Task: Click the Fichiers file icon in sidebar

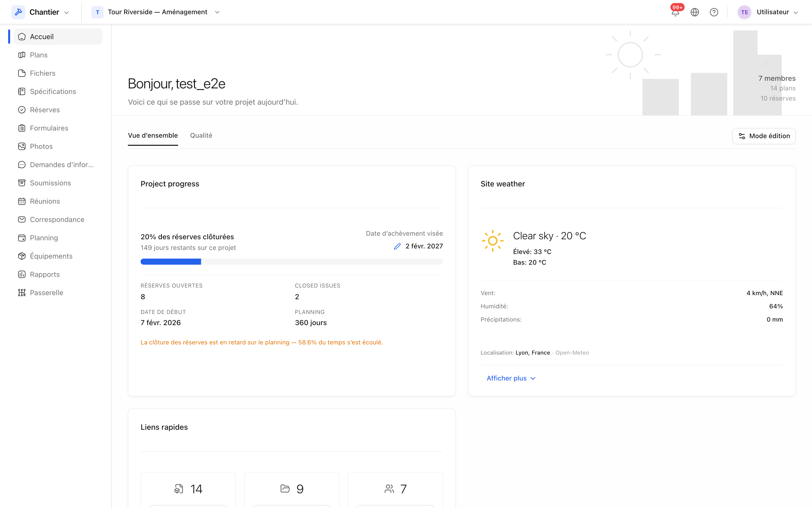Action: 22,73
